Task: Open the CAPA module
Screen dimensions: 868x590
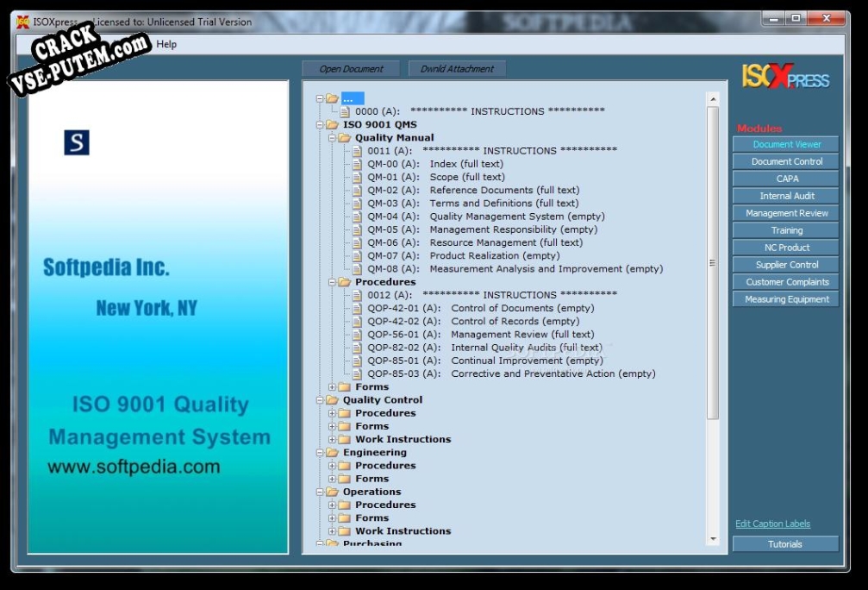Action: pyautogui.click(x=786, y=179)
